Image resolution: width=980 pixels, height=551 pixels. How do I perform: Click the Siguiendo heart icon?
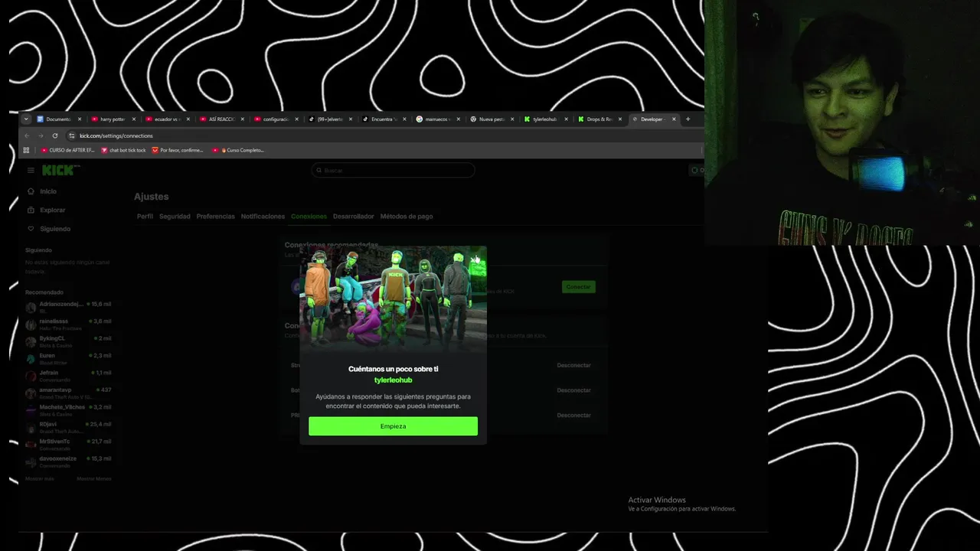[31, 229]
